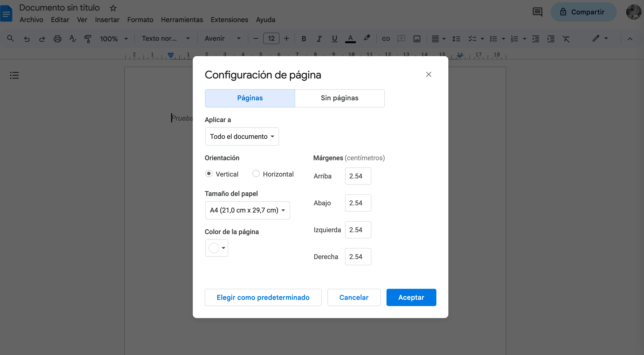Screen dimensions: 644x355
Task: Open the page color swatch picker
Action: pos(216,248)
